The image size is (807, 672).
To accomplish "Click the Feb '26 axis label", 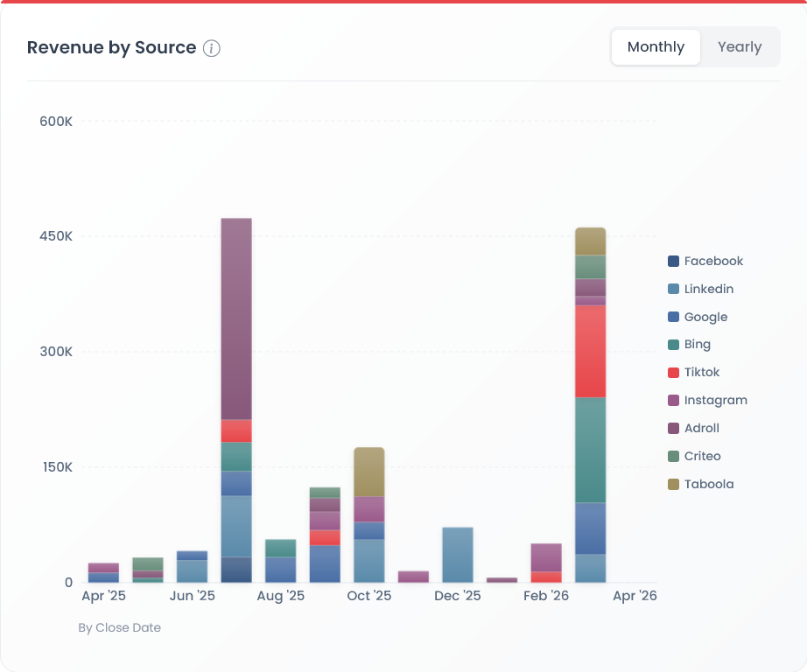I will point(545,595).
